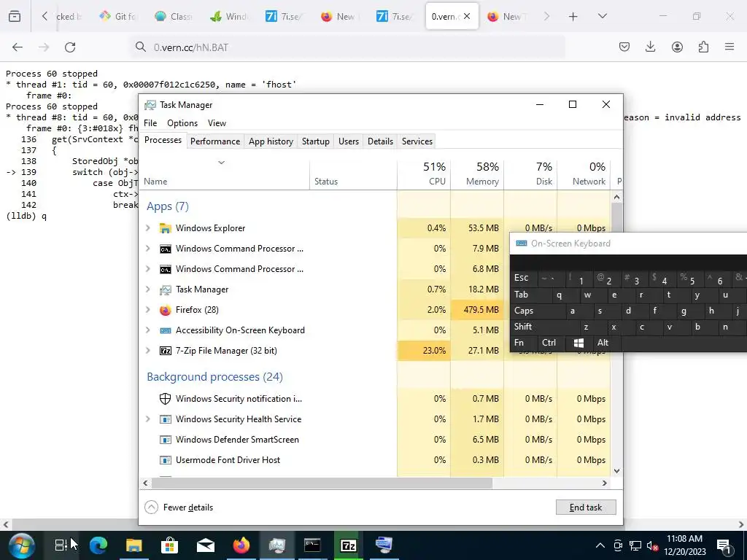Click the Save to Pocket icon
Image resolution: width=747 pixels, height=560 pixels.
[x=624, y=47]
